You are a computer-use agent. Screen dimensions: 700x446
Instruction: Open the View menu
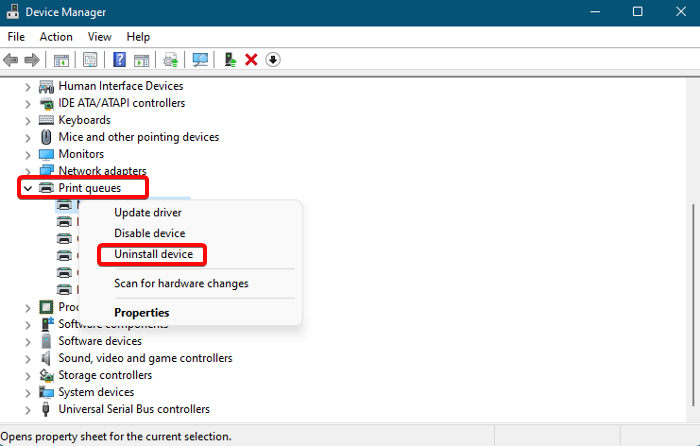click(100, 36)
